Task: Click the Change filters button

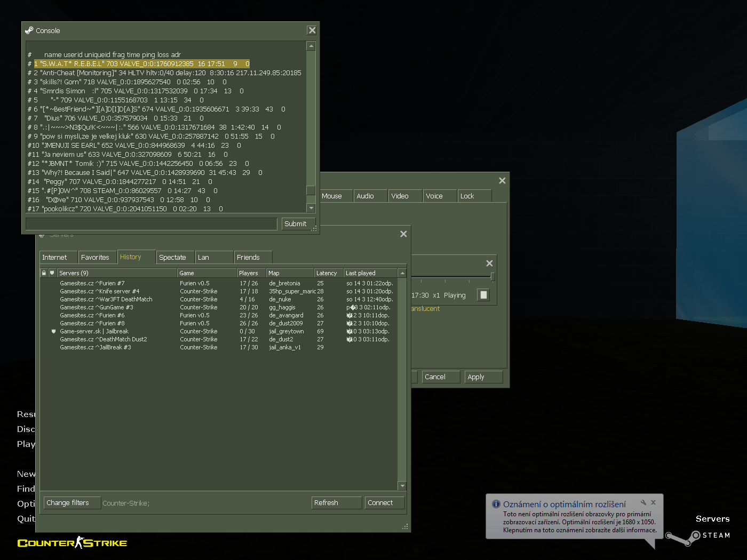Action: [x=68, y=503]
